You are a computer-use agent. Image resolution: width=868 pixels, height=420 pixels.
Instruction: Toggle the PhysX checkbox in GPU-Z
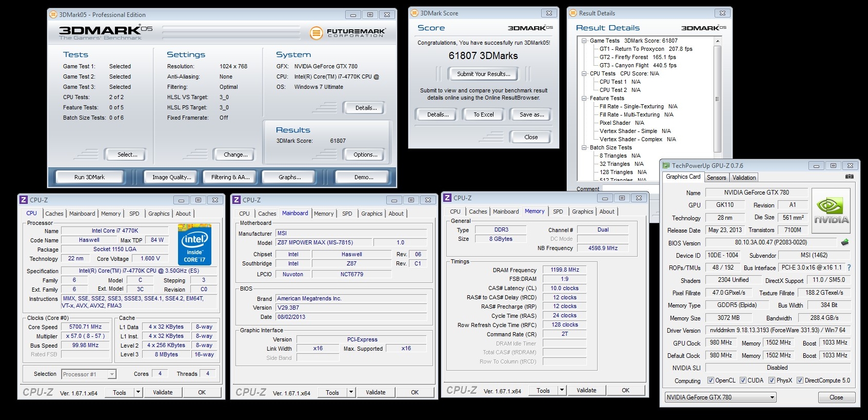772,380
